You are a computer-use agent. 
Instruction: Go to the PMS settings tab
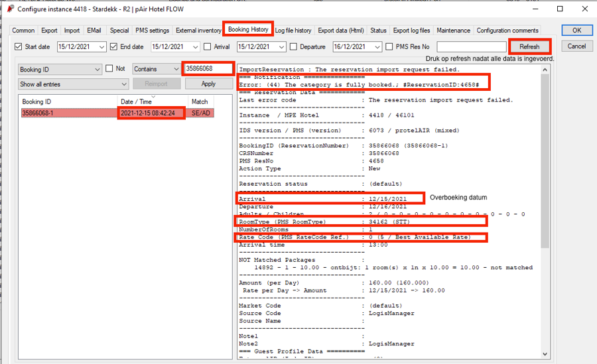[x=153, y=30]
